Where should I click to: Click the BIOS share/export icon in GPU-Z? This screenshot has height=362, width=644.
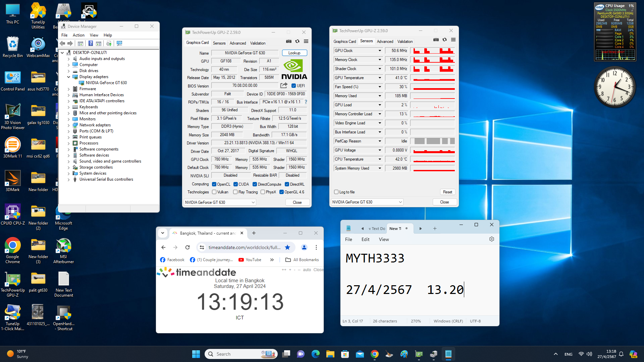coord(284,85)
